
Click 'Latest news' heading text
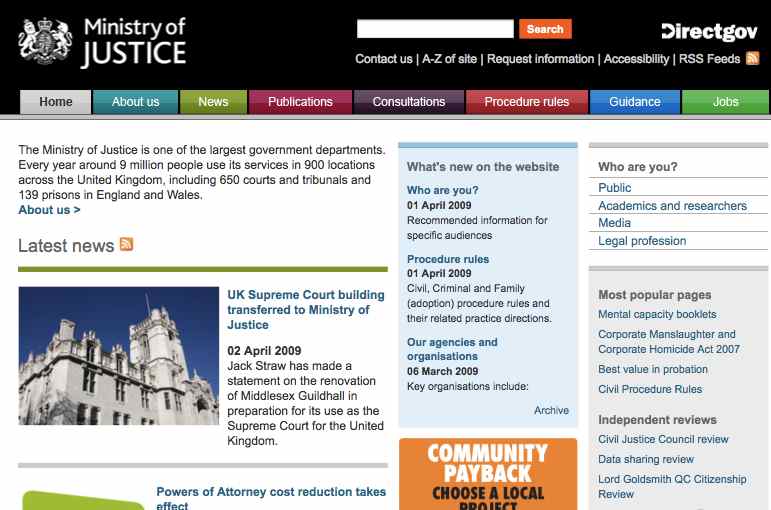[66, 245]
